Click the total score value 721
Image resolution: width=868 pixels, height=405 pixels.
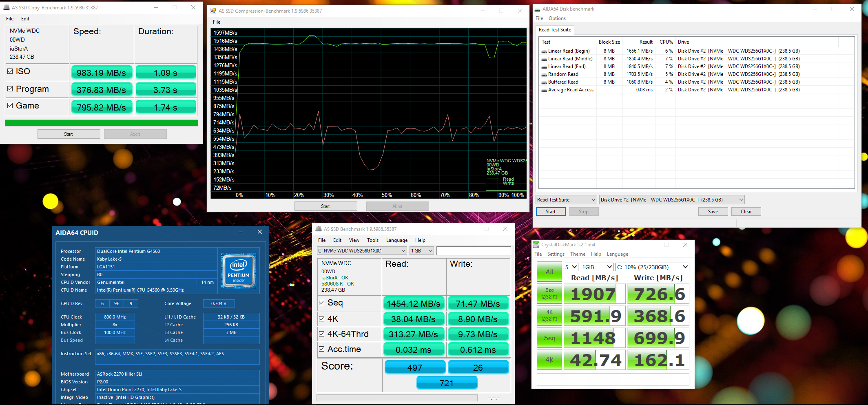click(x=447, y=383)
